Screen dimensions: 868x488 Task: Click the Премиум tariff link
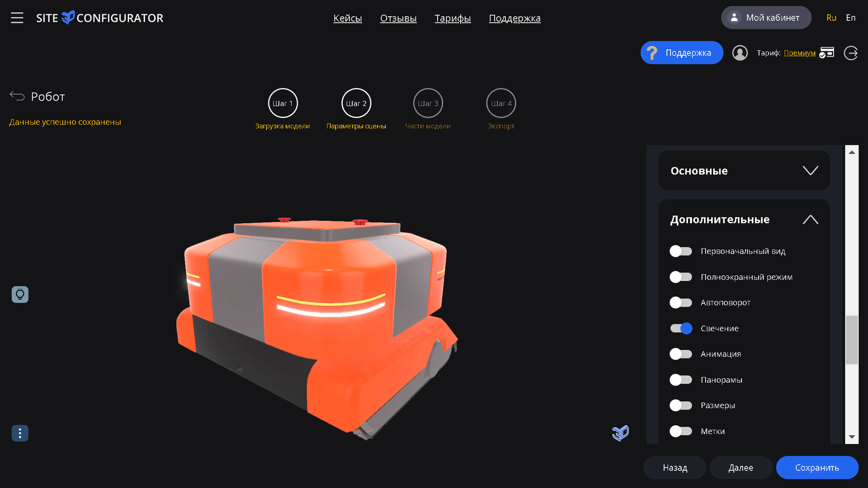coord(799,53)
